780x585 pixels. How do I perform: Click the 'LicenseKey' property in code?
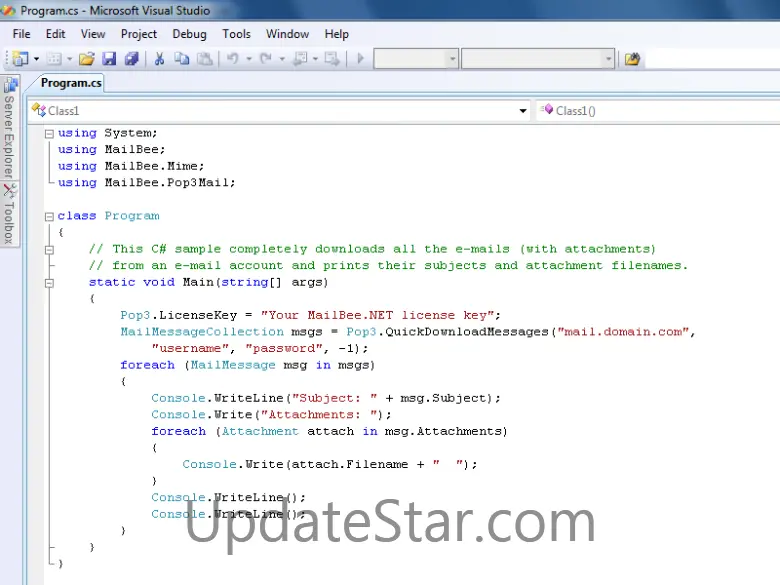198,315
